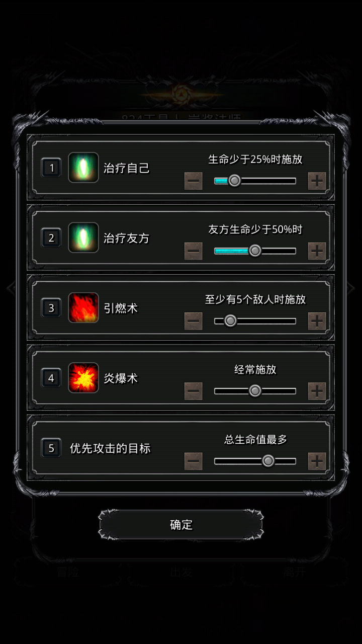
Task: Click the minus button for 治疗友方
Action: coord(194,251)
